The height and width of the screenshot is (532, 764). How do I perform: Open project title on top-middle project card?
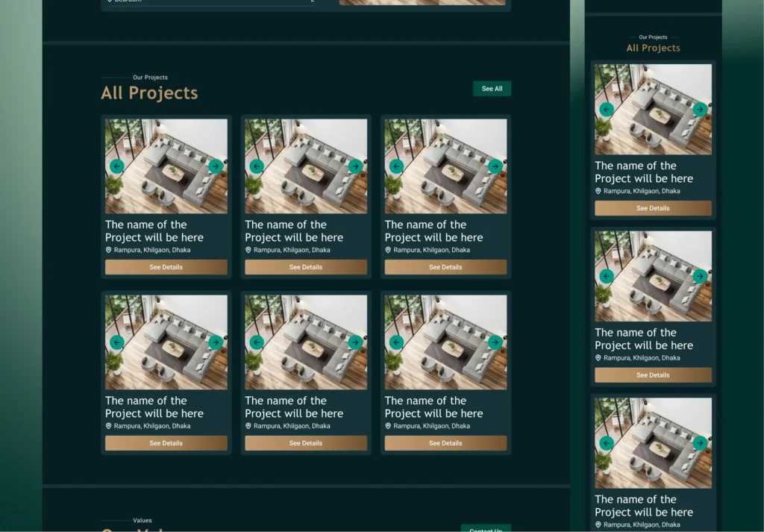pos(294,231)
